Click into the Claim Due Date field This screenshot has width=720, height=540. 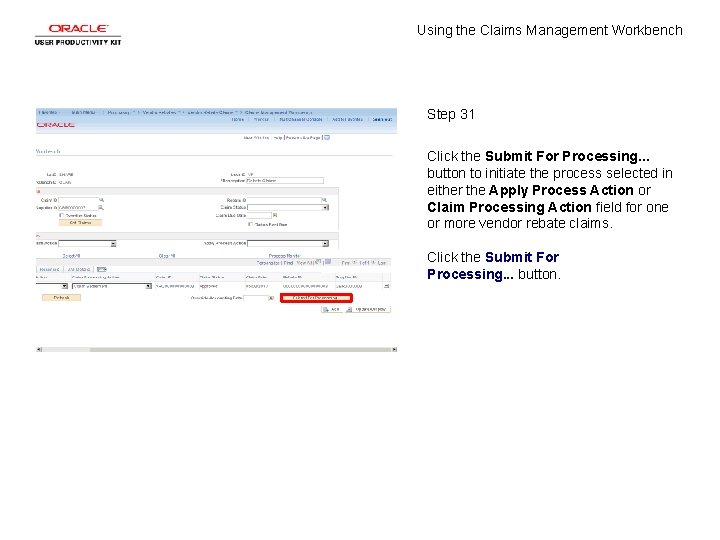tap(259, 215)
